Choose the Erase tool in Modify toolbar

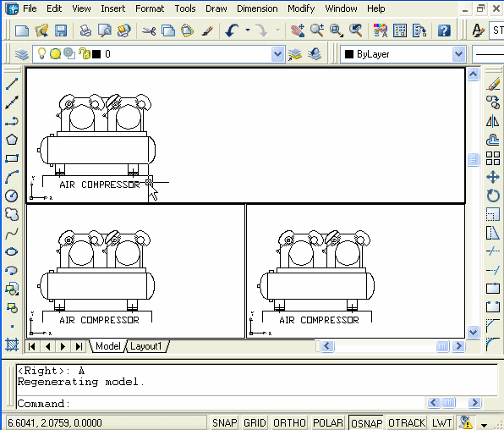point(493,84)
